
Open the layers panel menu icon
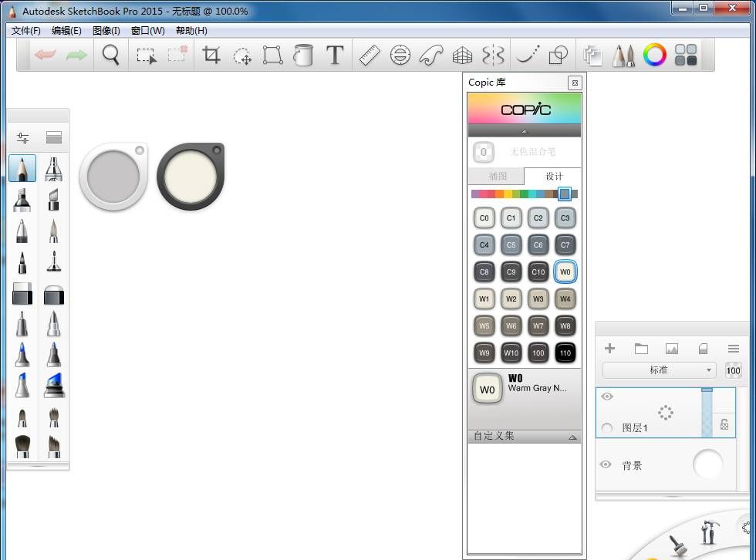734,349
